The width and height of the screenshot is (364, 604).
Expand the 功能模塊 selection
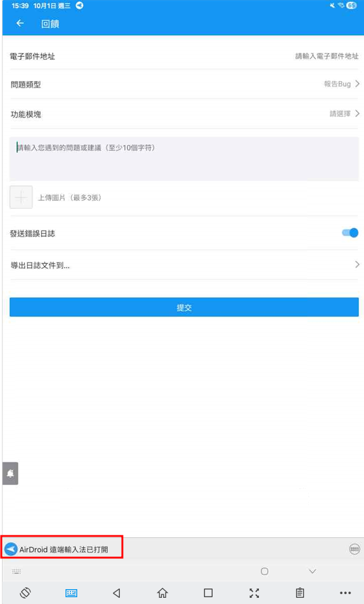[184, 114]
